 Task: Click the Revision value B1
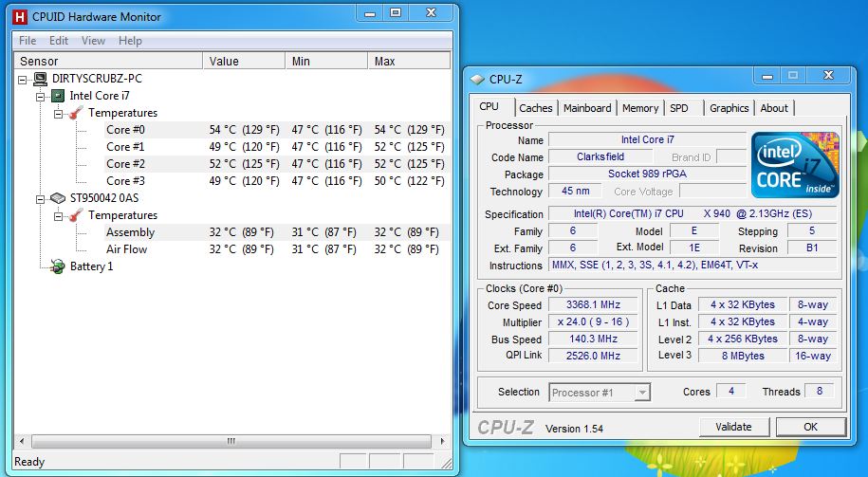[811, 248]
